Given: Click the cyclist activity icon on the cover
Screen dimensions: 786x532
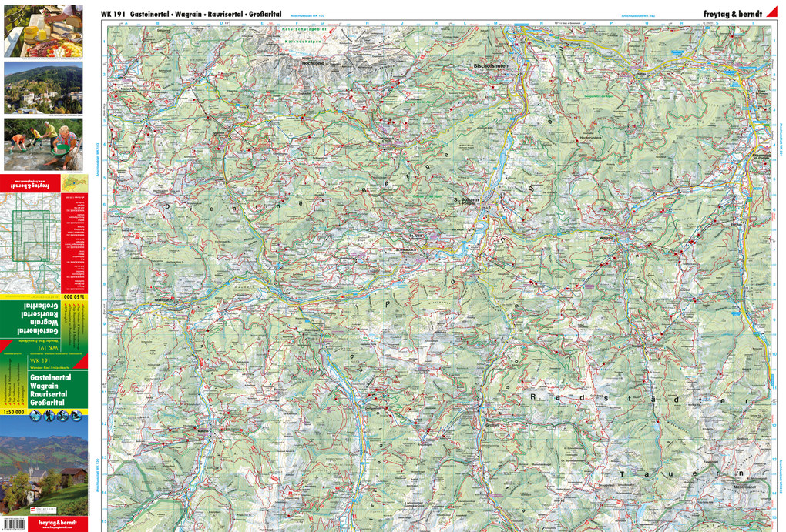Looking at the screenshot, I should click(x=62, y=415).
